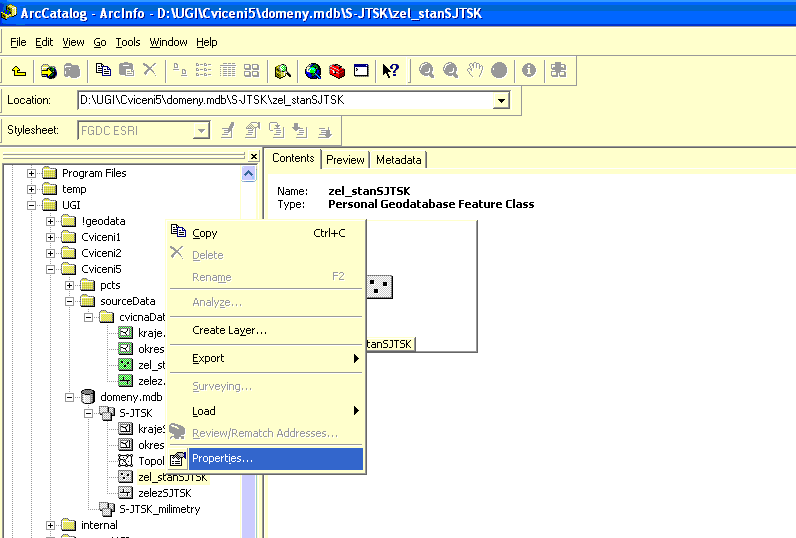
Task: Click the Import Metadata icon
Action: 301,130
